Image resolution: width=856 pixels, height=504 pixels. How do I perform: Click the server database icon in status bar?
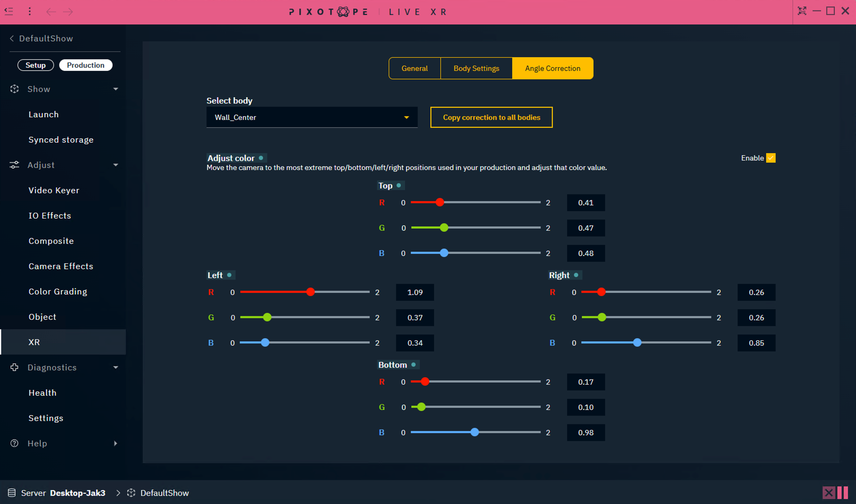pos(12,493)
